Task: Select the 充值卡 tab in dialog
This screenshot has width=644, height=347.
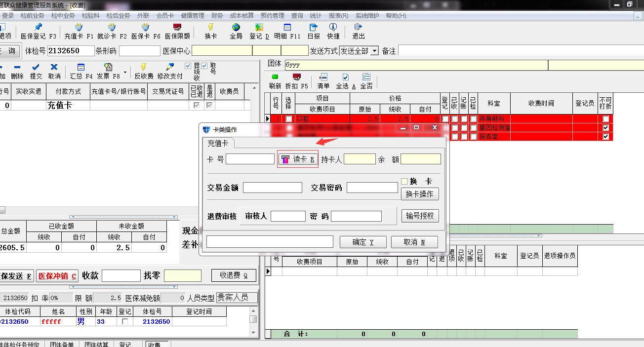Action: 218,143
